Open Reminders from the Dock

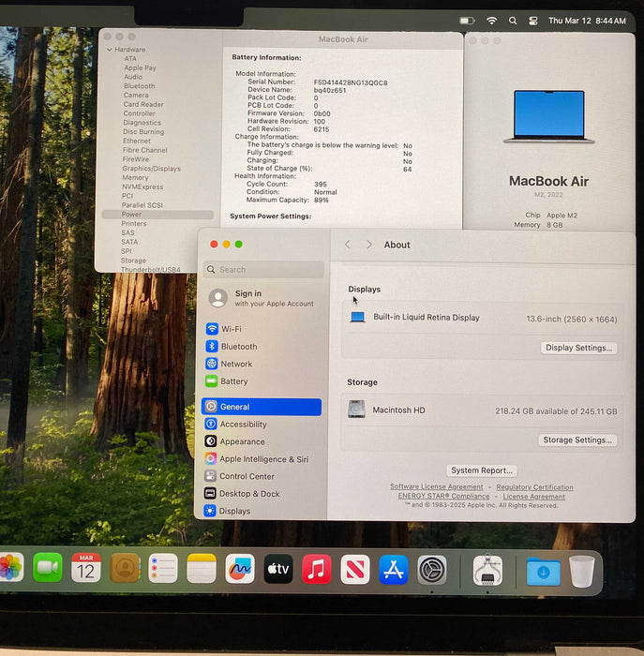pos(163,568)
